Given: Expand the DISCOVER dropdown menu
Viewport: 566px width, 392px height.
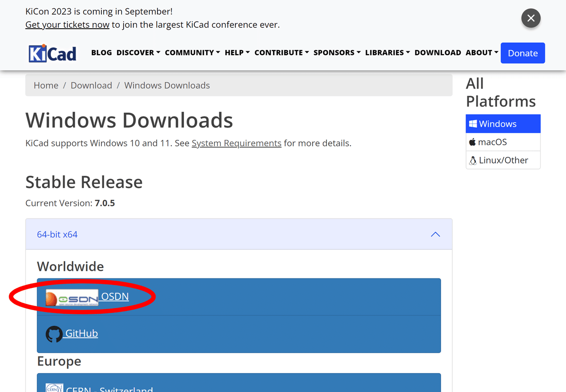Looking at the screenshot, I should tap(138, 53).
